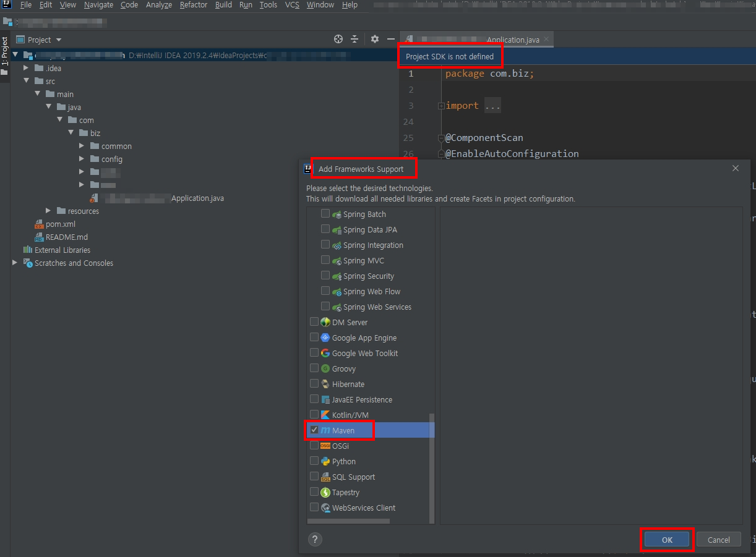Image resolution: width=756 pixels, height=557 pixels.
Task: Click the Groovy framework icon
Action: pyautogui.click(x=325, y=368)
